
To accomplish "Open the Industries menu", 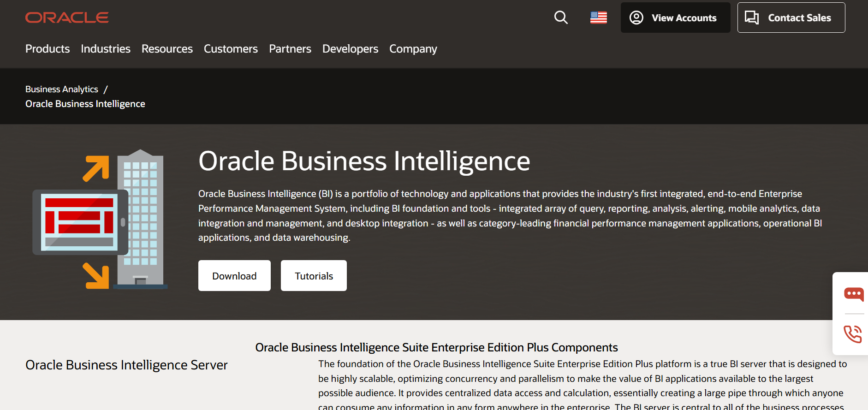I will pos(106,48).
